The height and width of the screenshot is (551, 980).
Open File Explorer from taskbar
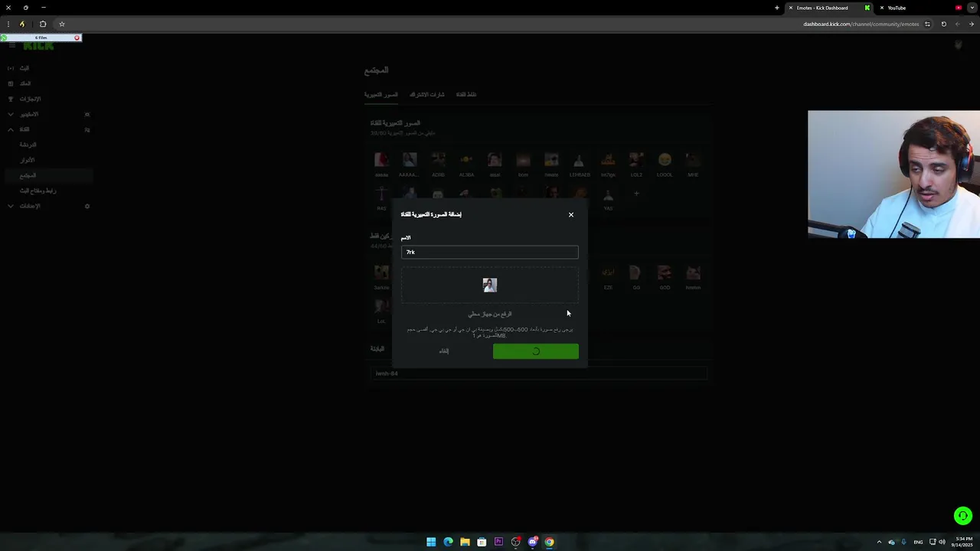coord(465,542)
